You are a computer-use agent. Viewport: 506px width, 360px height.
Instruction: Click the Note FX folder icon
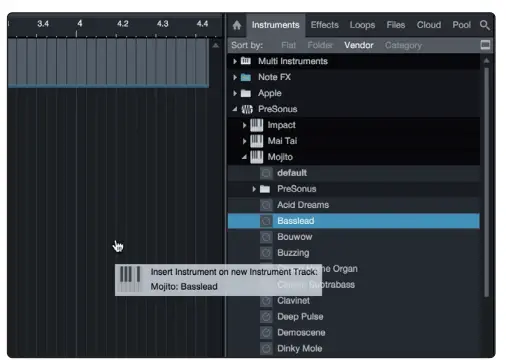pyautogui.click(x=246, y=77)
